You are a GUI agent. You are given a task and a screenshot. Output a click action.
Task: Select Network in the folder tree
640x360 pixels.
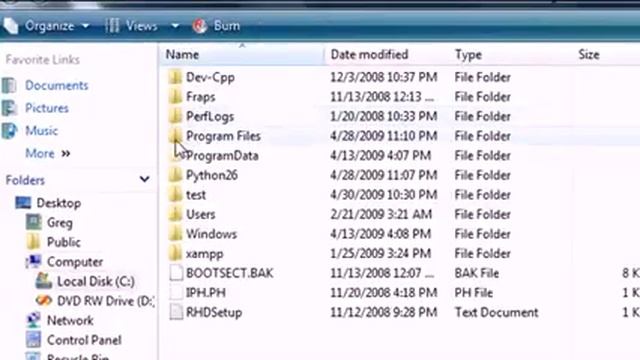click(70, 321)
